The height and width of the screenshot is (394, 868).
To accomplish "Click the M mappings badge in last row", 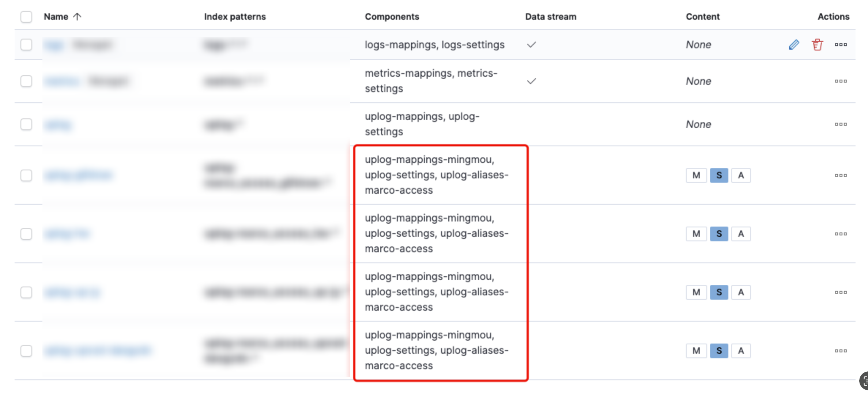I will coord(696,351).
